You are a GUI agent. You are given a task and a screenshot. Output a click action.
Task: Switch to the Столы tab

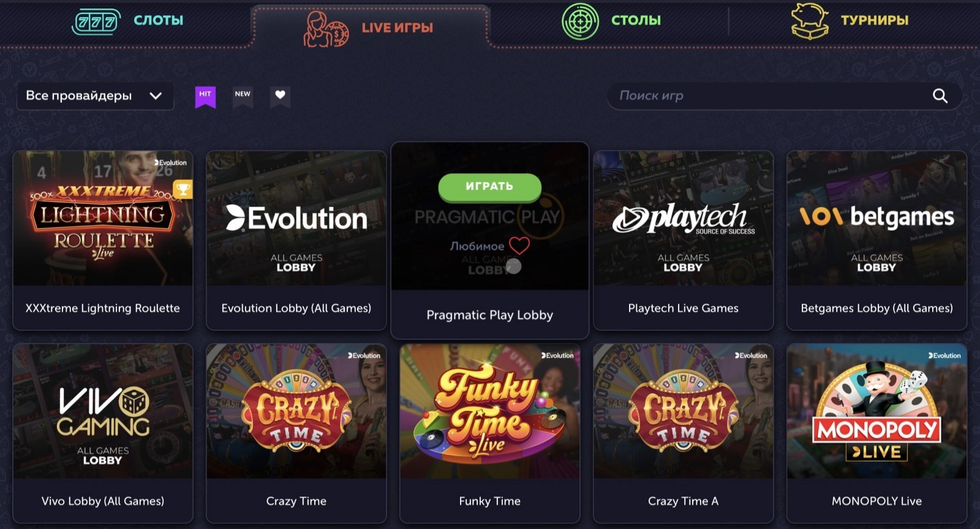tap(612, 21)
